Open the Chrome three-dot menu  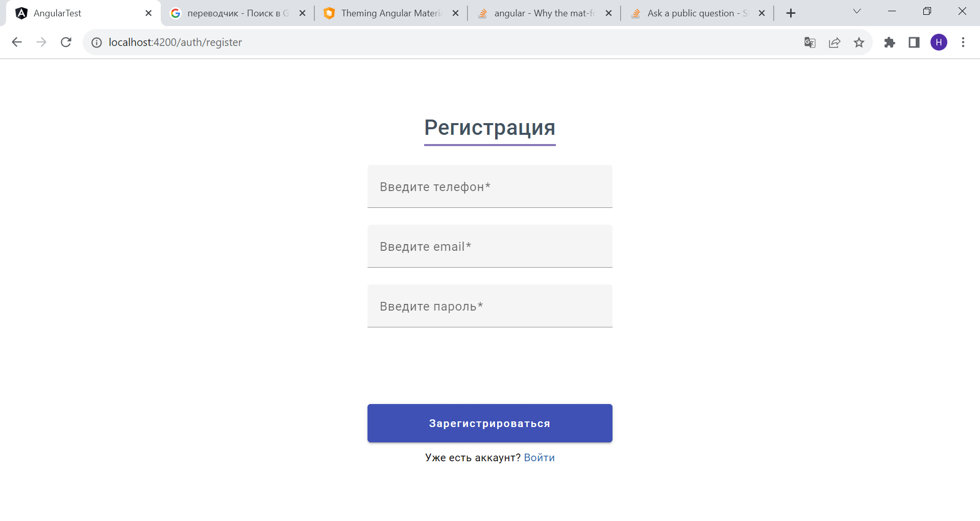[963, 42]
